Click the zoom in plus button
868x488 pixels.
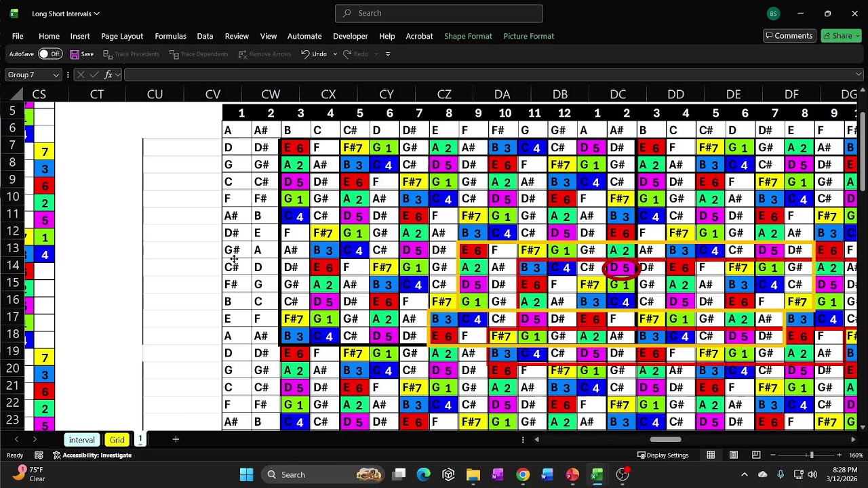click(840, 455)
